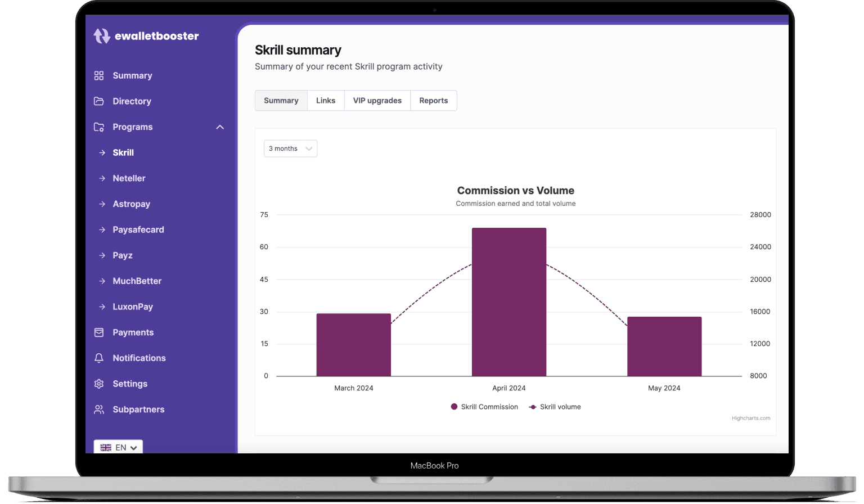The width and height of the screenshot is (864, 504).
Task: Click the May 2024 axis label
Action: pyautogui.click(x=664, y=388)
